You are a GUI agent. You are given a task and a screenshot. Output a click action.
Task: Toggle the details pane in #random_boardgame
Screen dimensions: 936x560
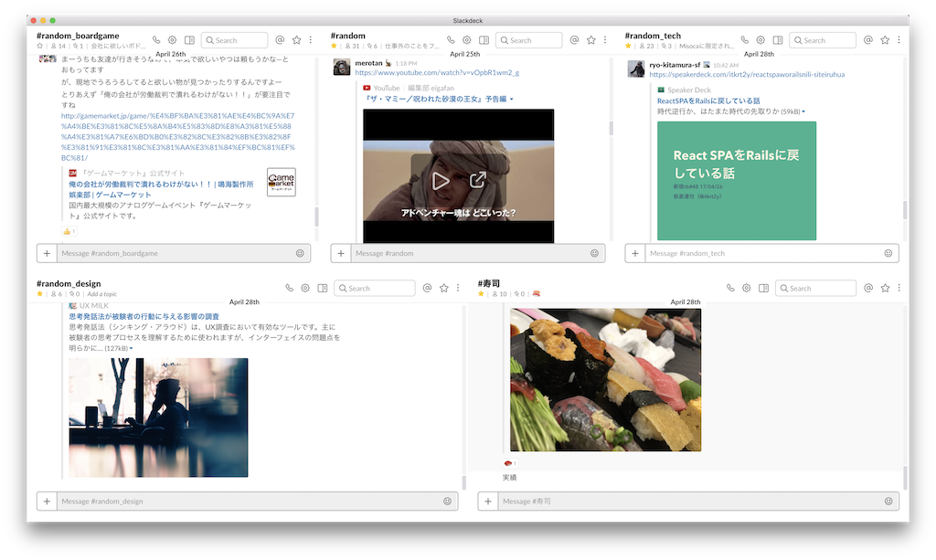(x=189, y=40)
